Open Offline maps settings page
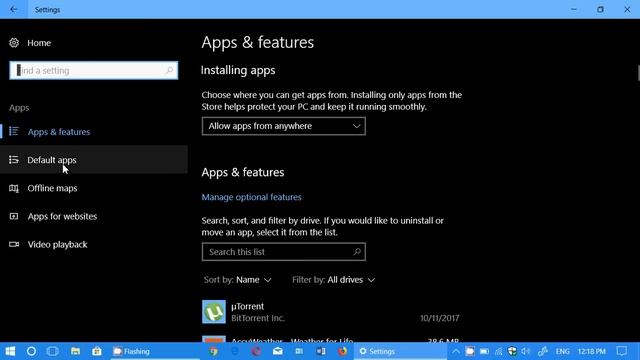 pyautogui.click(x=94, y=188)
